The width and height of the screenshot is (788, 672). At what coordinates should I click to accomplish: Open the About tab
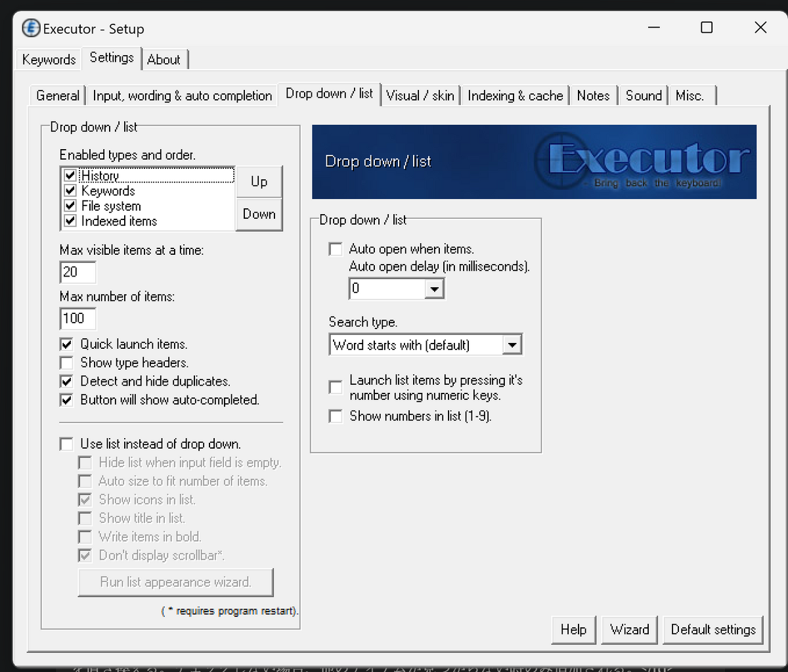click(164, 59)
